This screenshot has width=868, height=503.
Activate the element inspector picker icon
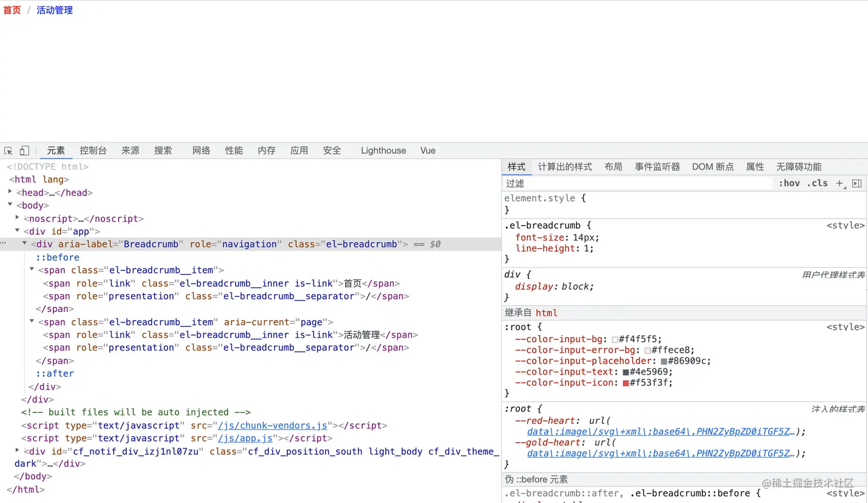point(8,151)
